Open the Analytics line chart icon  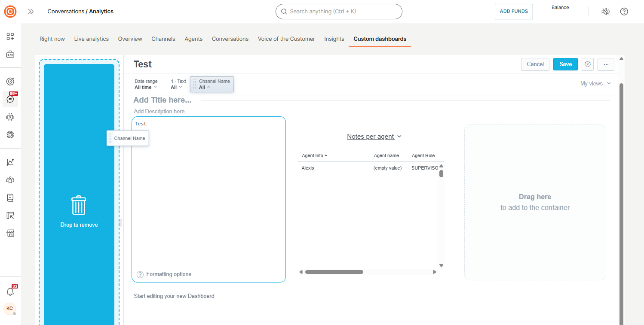click(x=10, y=161)
